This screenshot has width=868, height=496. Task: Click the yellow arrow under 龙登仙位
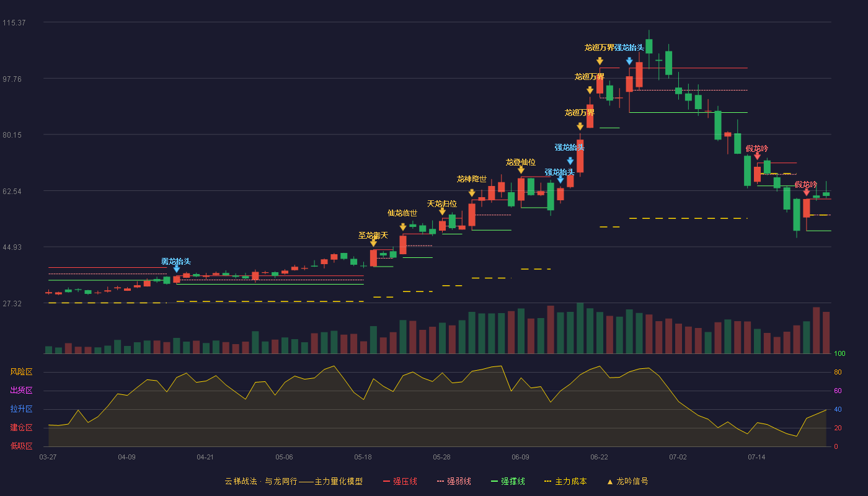click(x=521, y=170)
